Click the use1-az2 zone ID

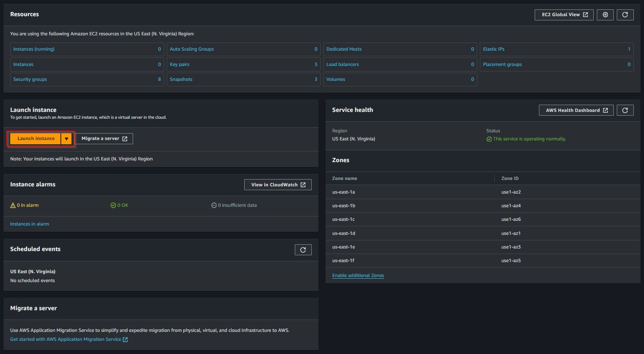tap(511, 192)
